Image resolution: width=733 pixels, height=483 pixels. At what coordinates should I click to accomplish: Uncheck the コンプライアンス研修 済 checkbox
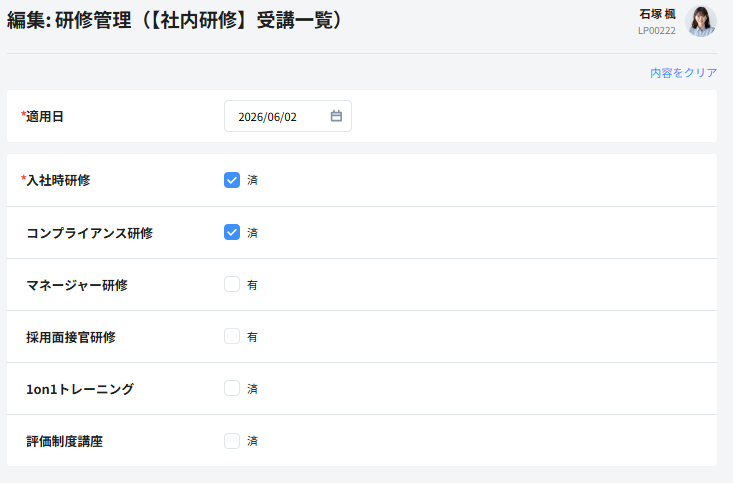coord(232,232)
